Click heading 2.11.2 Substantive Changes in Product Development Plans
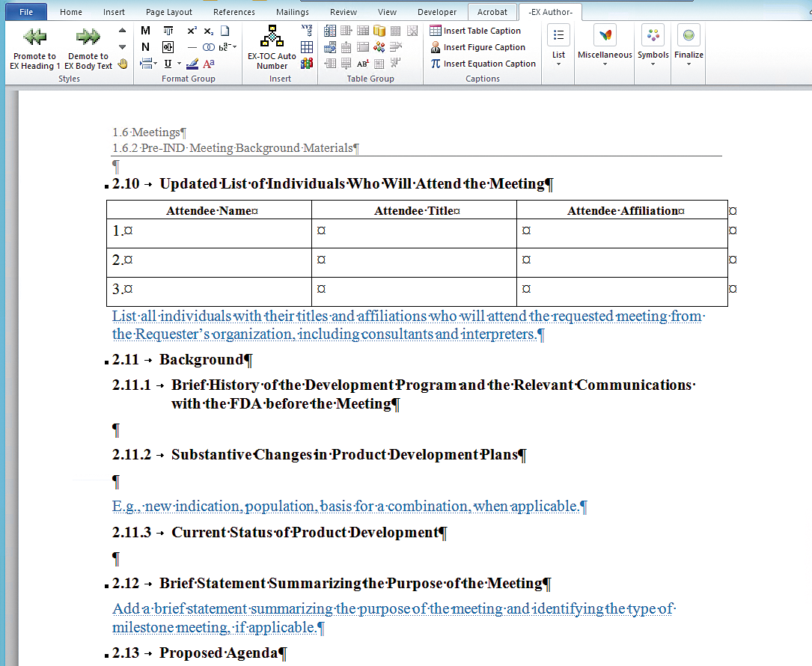Screen dimensions: 812x666 tap(319, 455)
